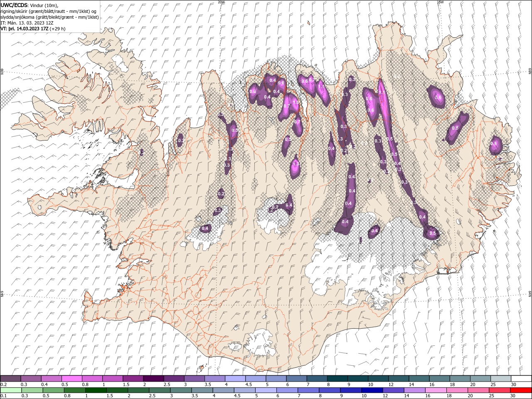Click the white swatch labeled 30 in upper scale
The height and width of the screenshot is (399, 532).
click(521, 379)
